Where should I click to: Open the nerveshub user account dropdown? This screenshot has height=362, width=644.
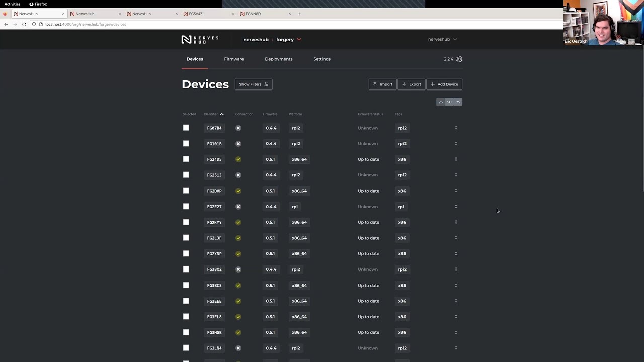point(442,39)
